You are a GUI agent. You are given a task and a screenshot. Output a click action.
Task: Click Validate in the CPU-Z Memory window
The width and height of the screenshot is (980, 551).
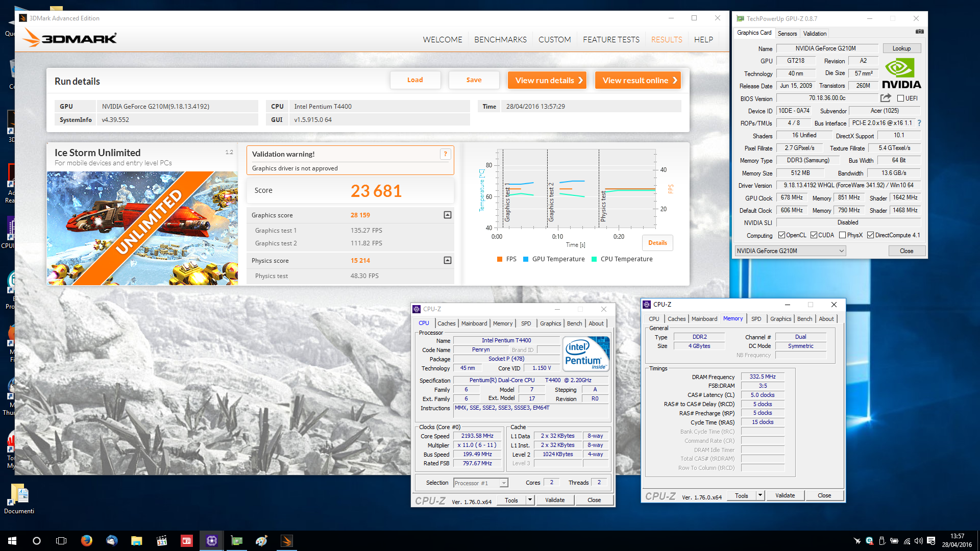pyautogui.click(x=785, y=495)
